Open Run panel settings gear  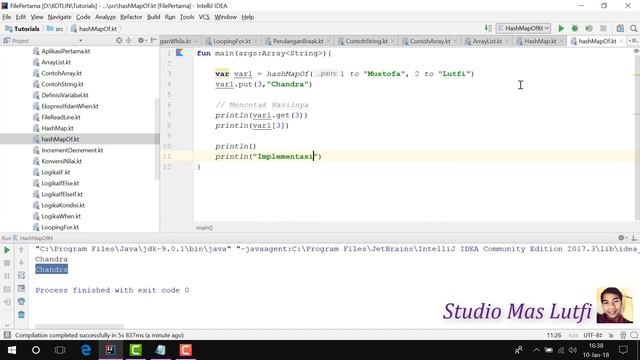point(622,238)
